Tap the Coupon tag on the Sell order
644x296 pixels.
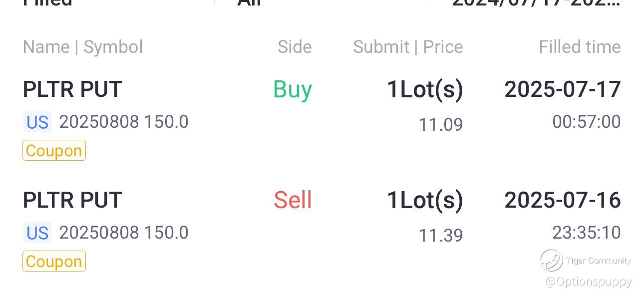click(54, 262)
